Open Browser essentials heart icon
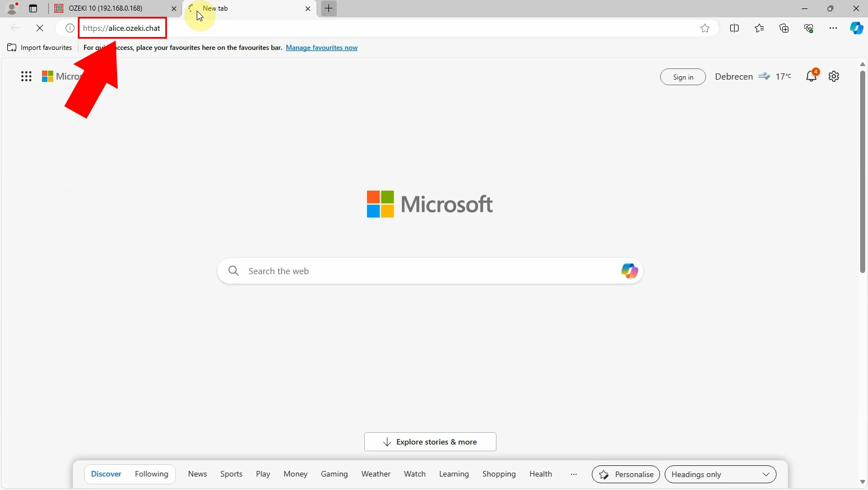 click(x=809, y=28)
